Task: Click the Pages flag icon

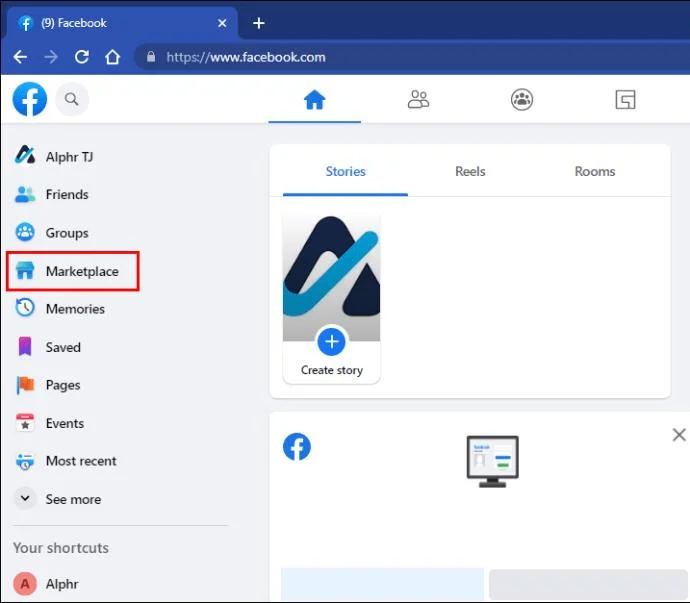Action: coord(25,385)
